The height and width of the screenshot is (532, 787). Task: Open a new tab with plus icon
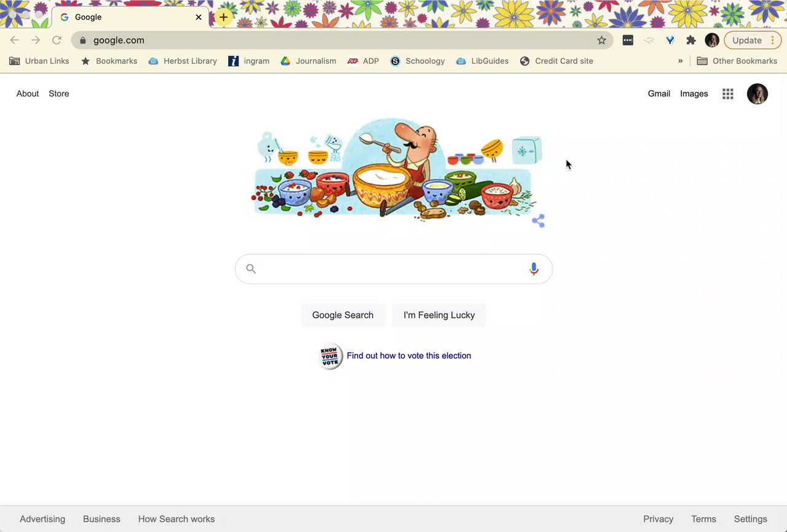coord(223,17)
